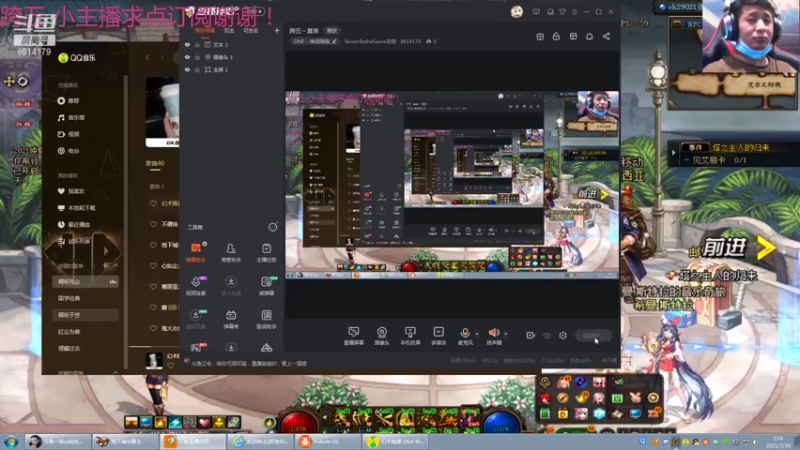Add a new scene with plus icon
The height and width of the screenshot is (450, 800).
(277, 31)
